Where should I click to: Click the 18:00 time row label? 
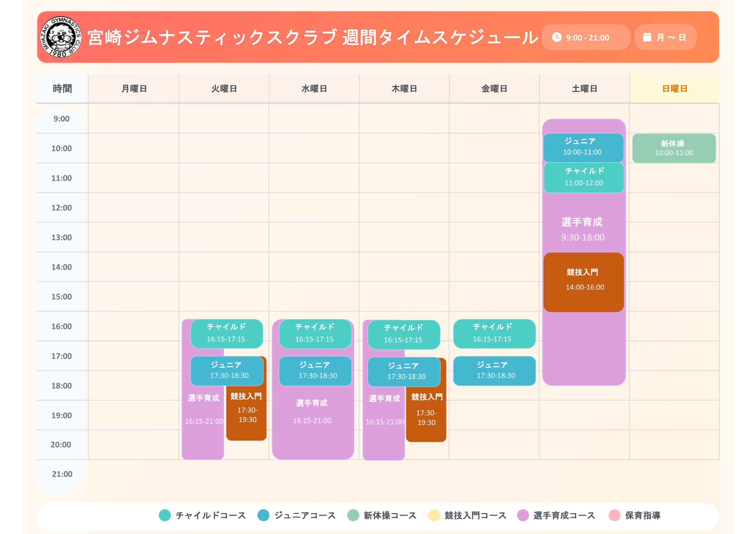(62, 386)
